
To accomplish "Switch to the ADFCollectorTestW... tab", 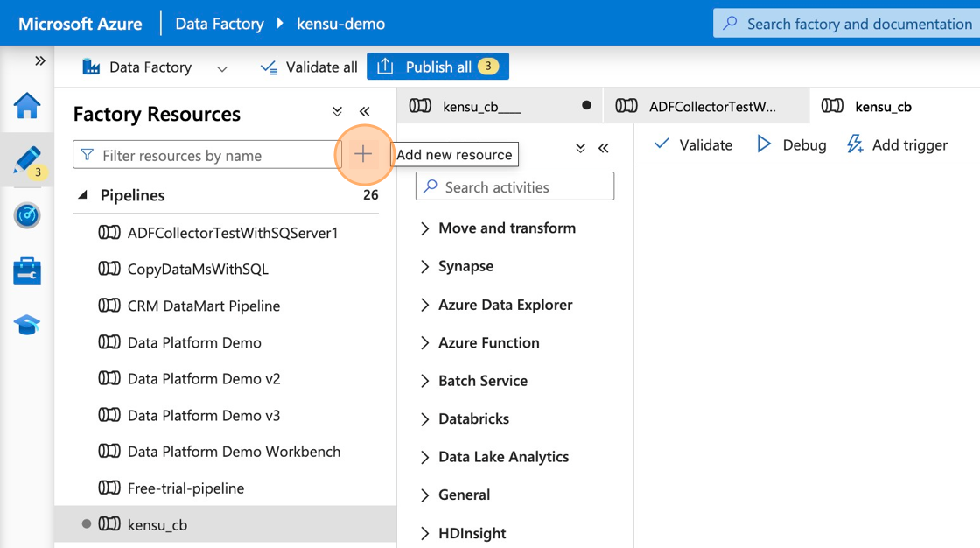I will click(705, 106).
